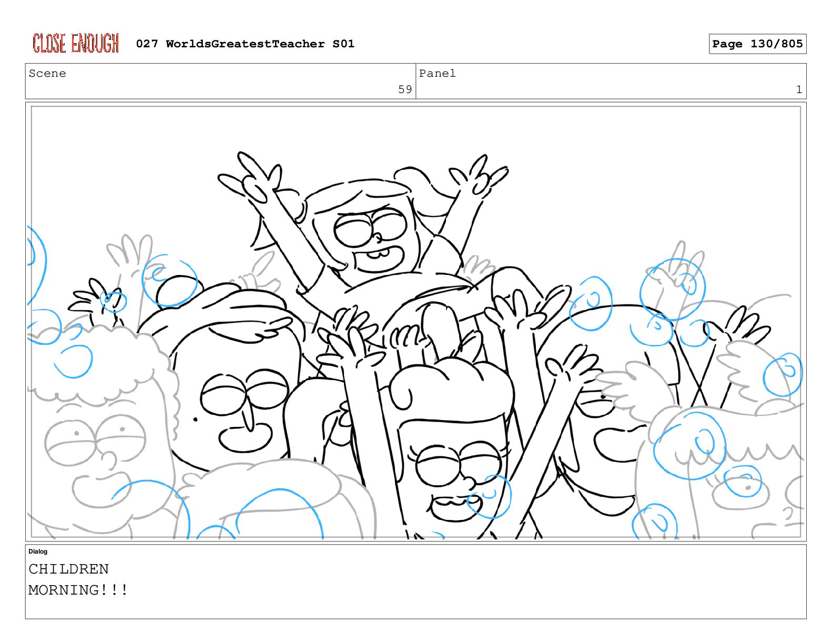Click the 'Panel' label
The width and height of the screenshot is (832, 644).
(x=438, y=74)
